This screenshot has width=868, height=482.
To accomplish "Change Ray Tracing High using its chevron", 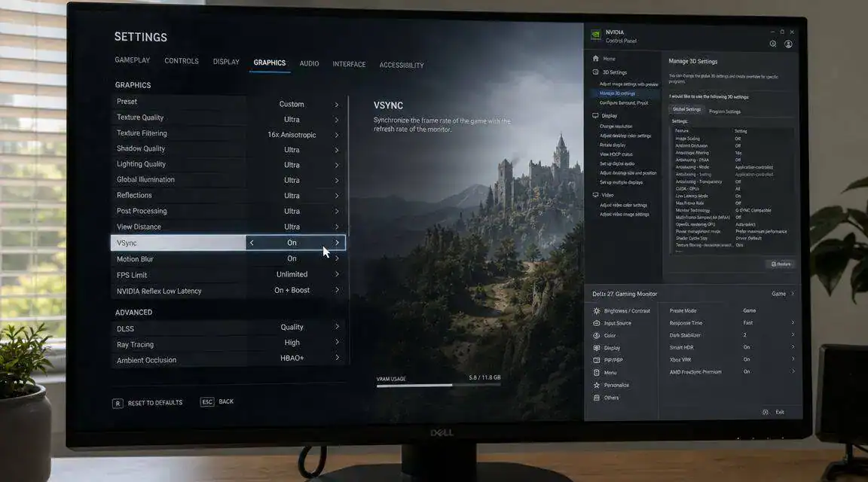I will (337, 342).
